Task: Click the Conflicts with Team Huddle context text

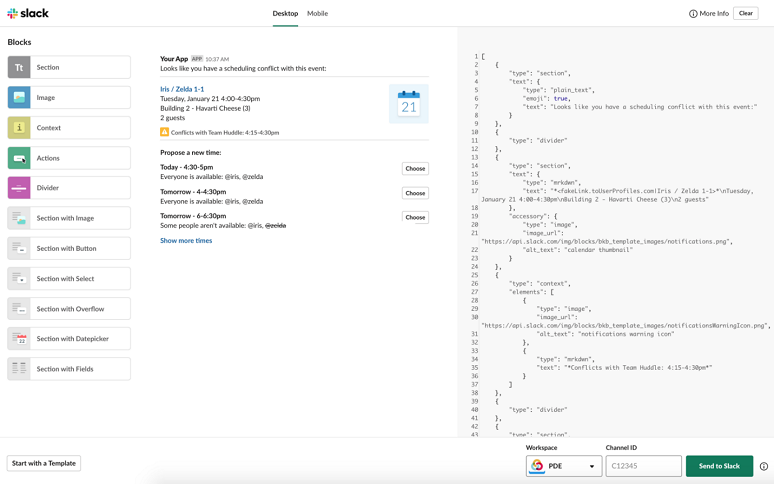Action: click(225, 133)
